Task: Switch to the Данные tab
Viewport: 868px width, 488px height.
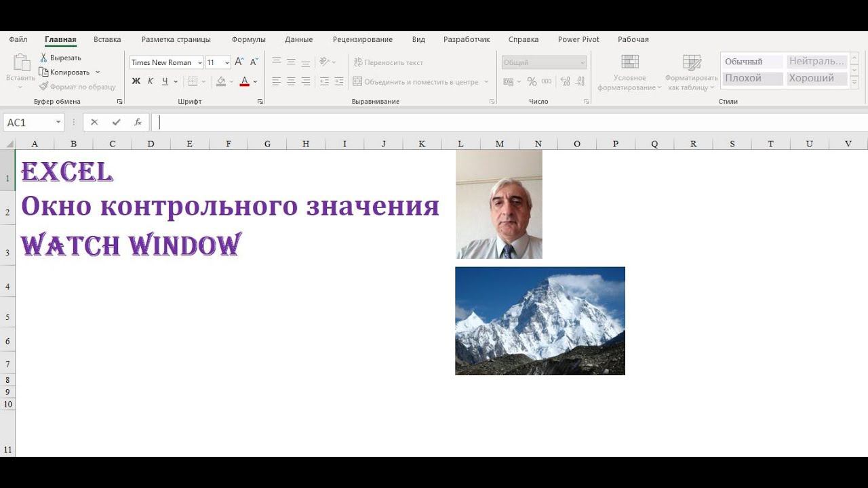Action: [x=299, y=39]
